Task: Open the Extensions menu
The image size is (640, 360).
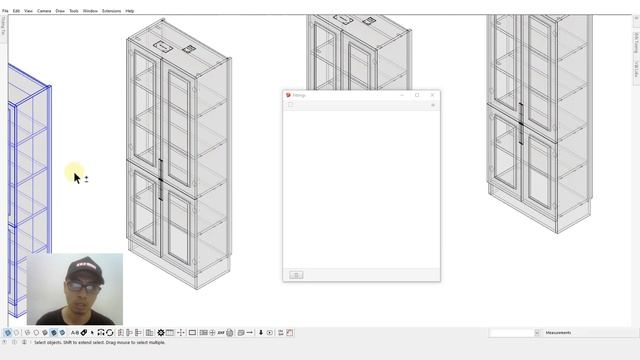Action: coord(111,11)
